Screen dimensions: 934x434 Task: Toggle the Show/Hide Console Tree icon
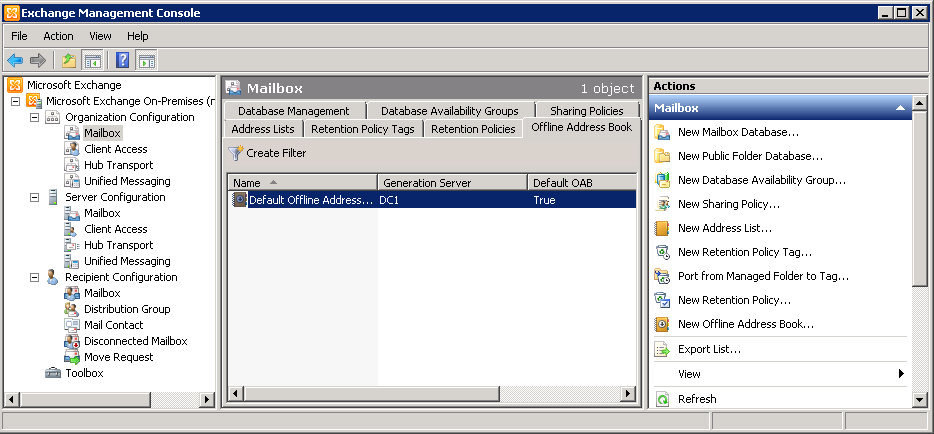[92, 60]
